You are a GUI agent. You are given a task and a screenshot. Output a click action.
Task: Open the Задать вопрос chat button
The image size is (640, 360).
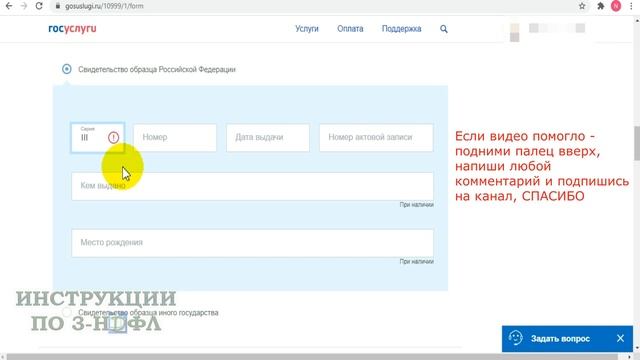[560, 338]
